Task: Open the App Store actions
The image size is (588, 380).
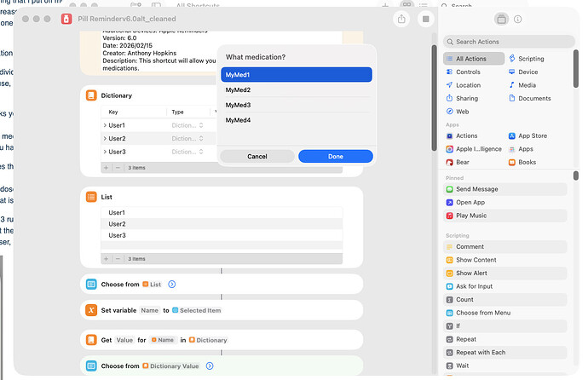Action: click(x=532, y=135)
